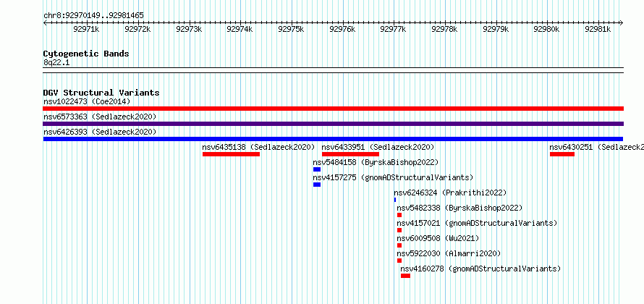
Task: Select the red bar under nsv6433951
Action: pos(350,154)
